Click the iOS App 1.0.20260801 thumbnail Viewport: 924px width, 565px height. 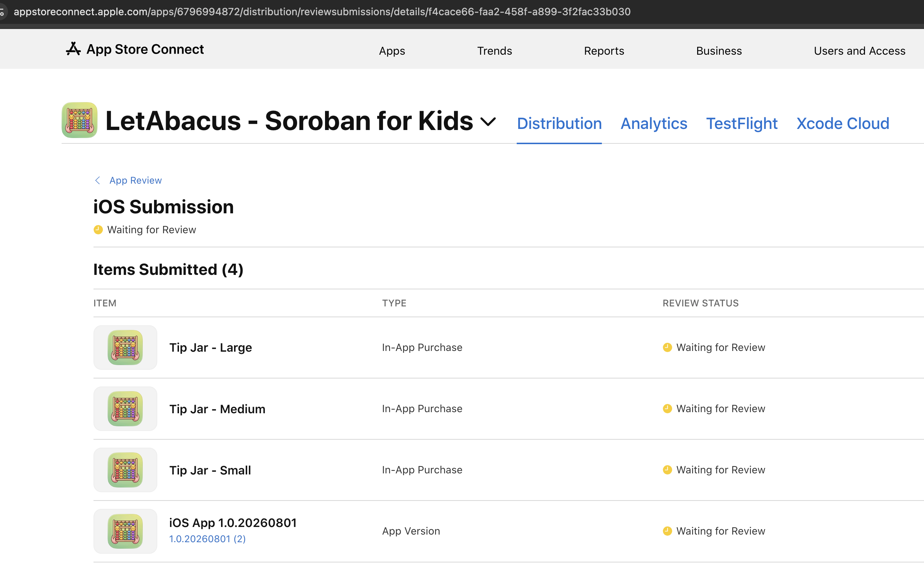click(125, 531)
